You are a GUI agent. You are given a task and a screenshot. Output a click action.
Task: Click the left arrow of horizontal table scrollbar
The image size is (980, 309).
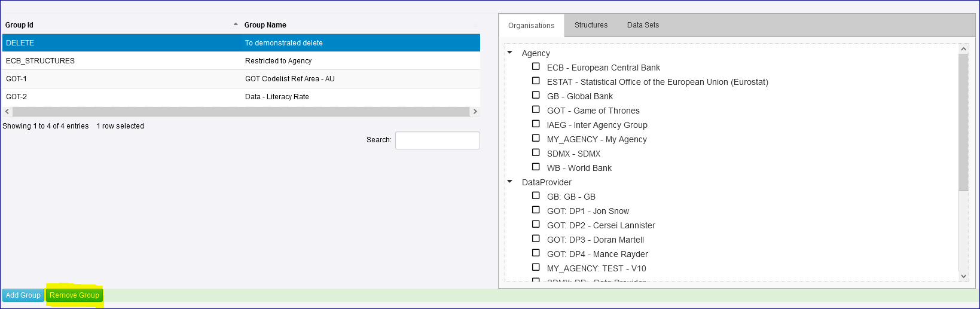7,112
